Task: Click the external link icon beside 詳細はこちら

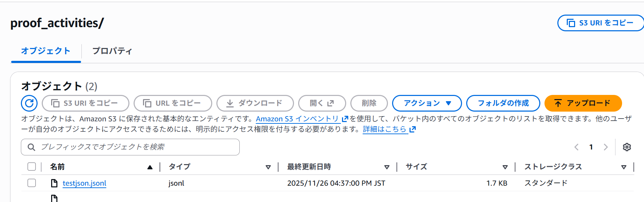Action: coord(413,129)
